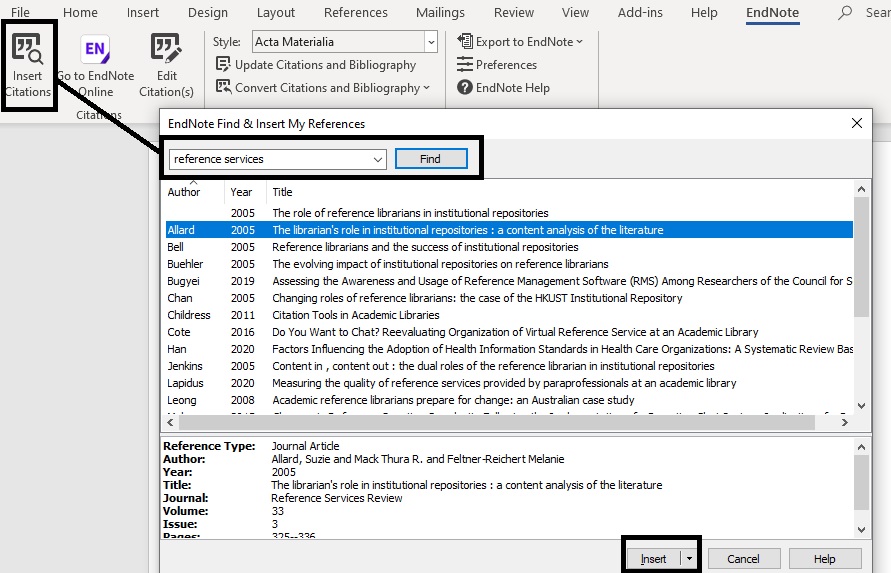This screenshot has width=891, height=573.
Task: Select the Han 2020 reference
Action: [509, 349]
